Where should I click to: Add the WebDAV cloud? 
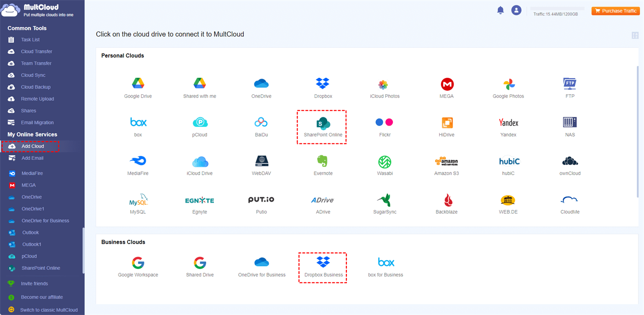pyautogui.click(x=261, y=165)
